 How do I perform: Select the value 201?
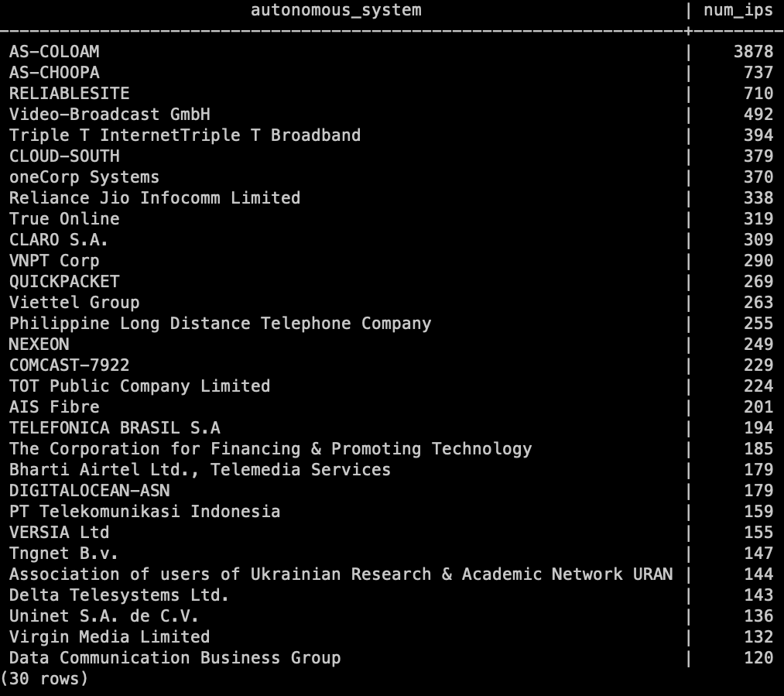click(x=758, y=407)
